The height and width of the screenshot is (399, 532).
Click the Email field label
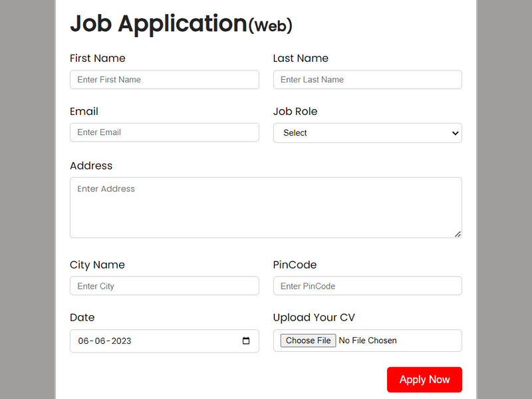[x=84, y=111]
